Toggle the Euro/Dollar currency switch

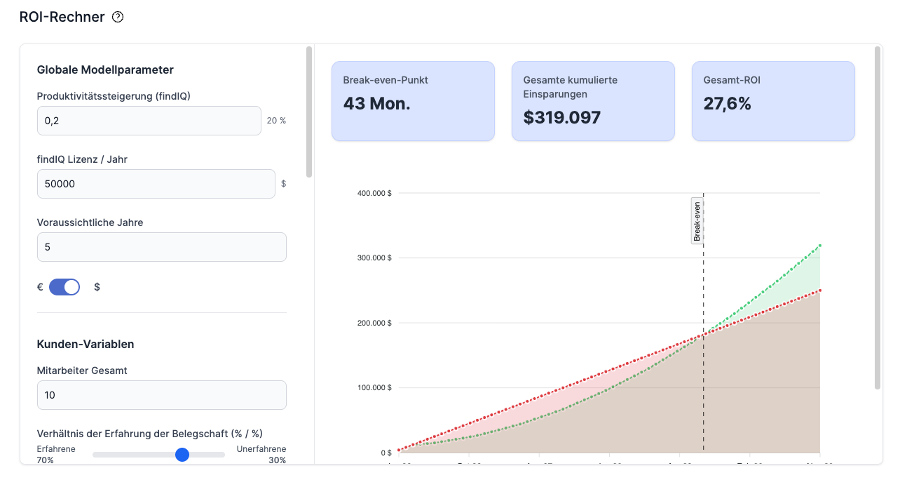(64, 287)
